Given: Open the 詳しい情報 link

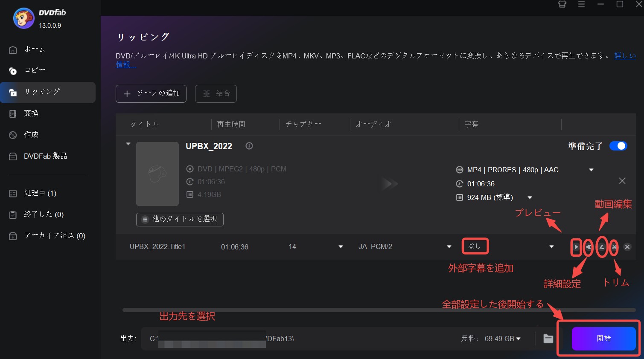Looking at the screenshot, I should pos(625,55).
